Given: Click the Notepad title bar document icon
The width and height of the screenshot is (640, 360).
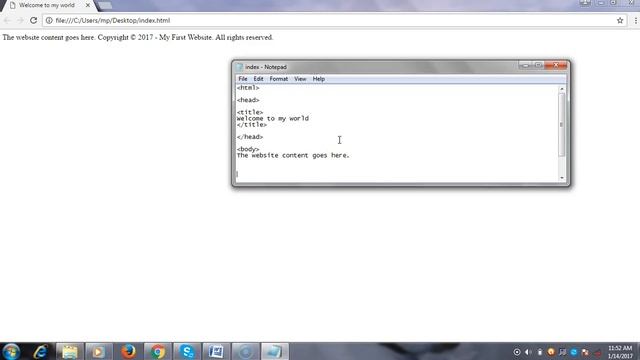Looking at the screenshot, I should coord(240,67).
